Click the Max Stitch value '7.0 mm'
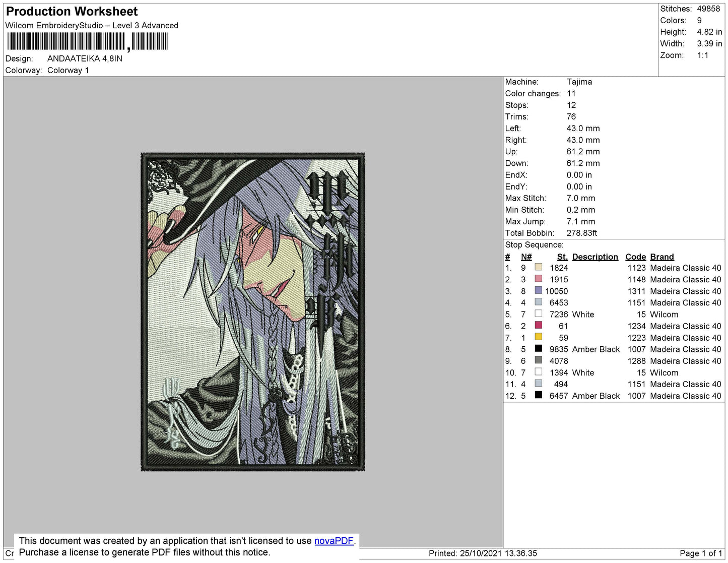Image resolution: width=728 pixels, height=563 pixels. 581,198
